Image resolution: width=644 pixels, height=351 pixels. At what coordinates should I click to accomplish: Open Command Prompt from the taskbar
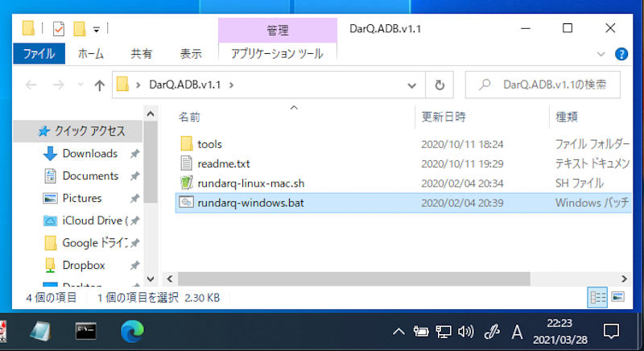pyautogui.click(x=86, y=331)
